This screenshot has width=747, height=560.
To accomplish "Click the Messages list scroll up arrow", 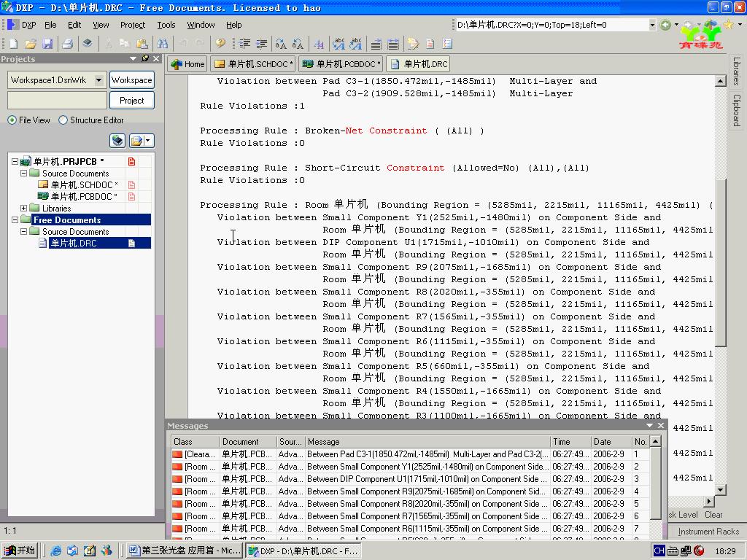I will click(656, 441).
